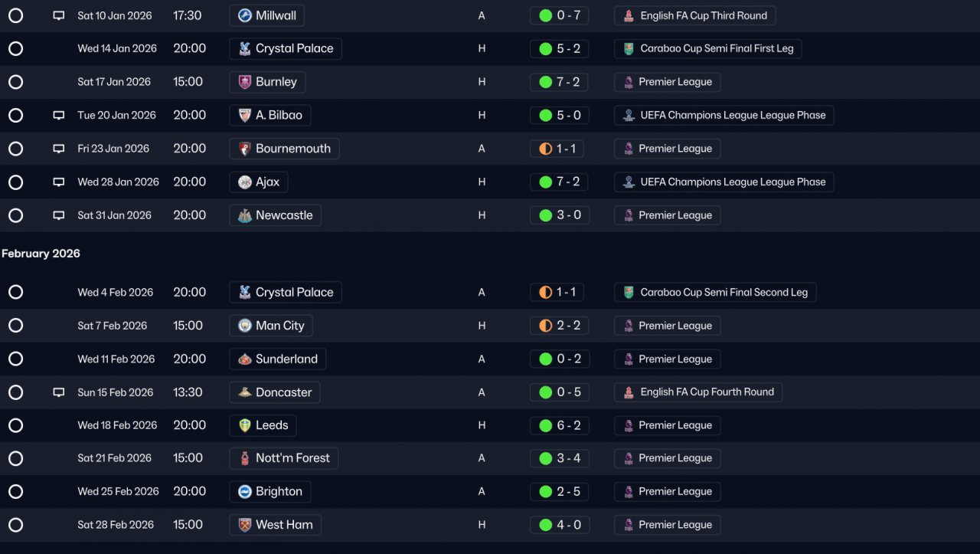Click the Man City crest icon
This screenshot has width=980, height=554.
(x=245, y=326)
